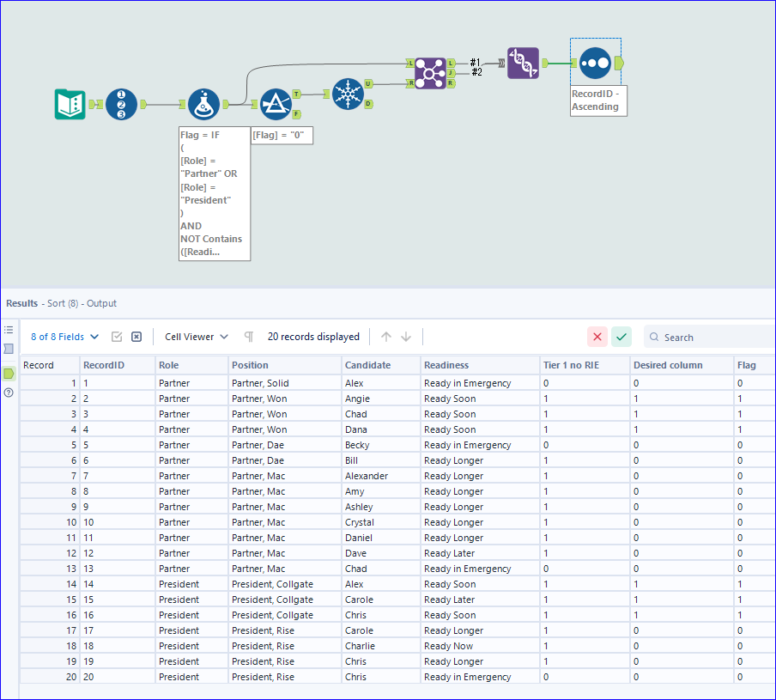This screenshot has height=700, width=776.
Task: Click the Candidate cell Charlie
Action: [381, 646]
